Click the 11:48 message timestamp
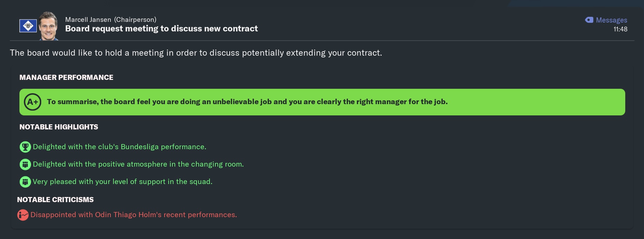This screenshot has height=239, width=644. (x=620, y=29)
